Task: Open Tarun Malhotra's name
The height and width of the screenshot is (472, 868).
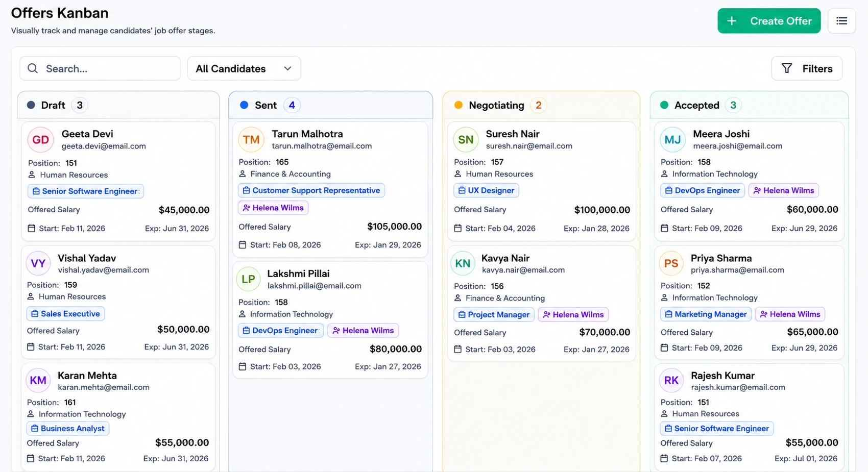Action: (307, 134)
